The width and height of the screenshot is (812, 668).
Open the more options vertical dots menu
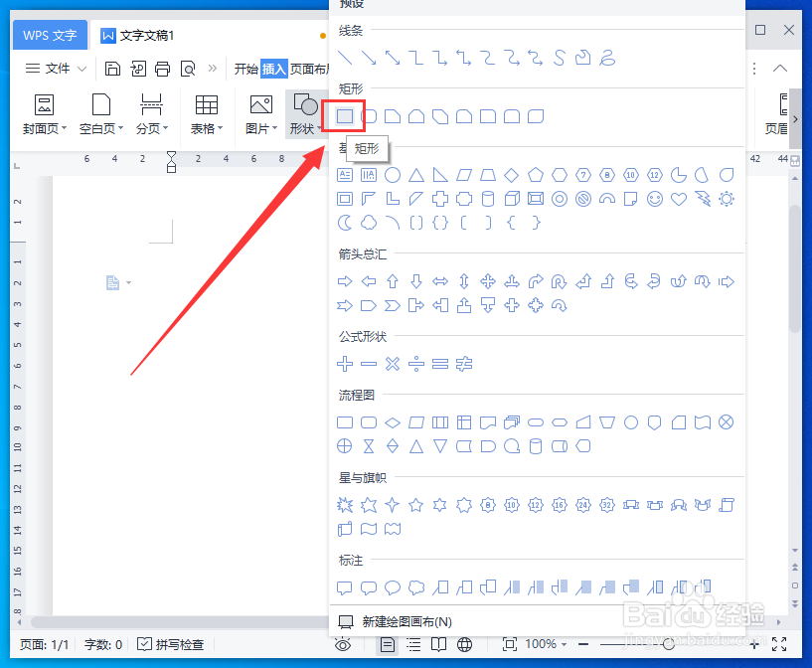754,69
